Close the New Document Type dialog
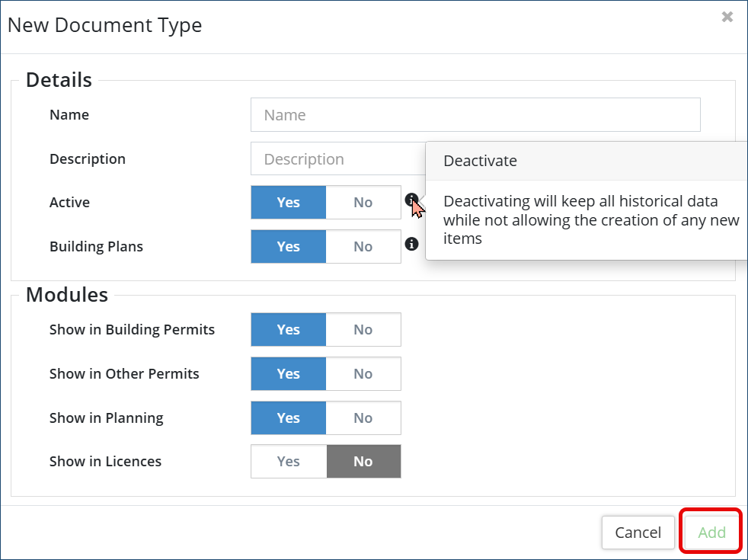Image resolution: width=748 pixels, height=560 pixels. click(x=727, y=18)
